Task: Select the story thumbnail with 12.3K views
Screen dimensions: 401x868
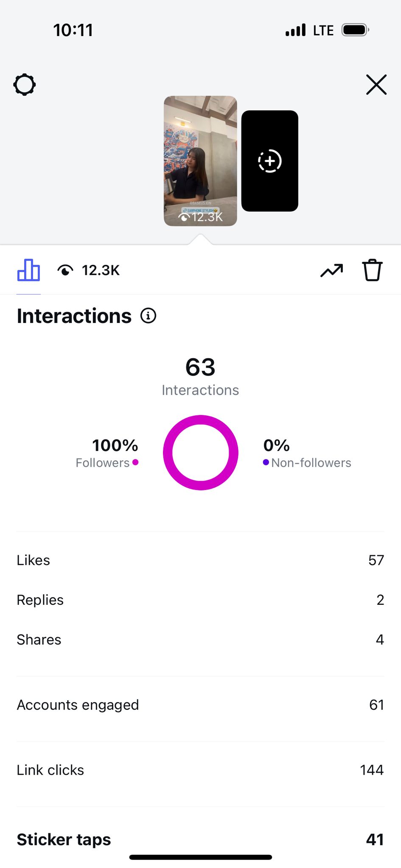Action: click(x=200, y=161)
